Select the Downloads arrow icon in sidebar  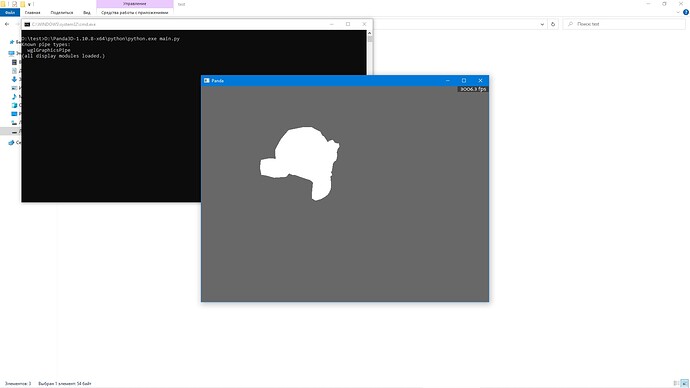click(x=14, y=79)
